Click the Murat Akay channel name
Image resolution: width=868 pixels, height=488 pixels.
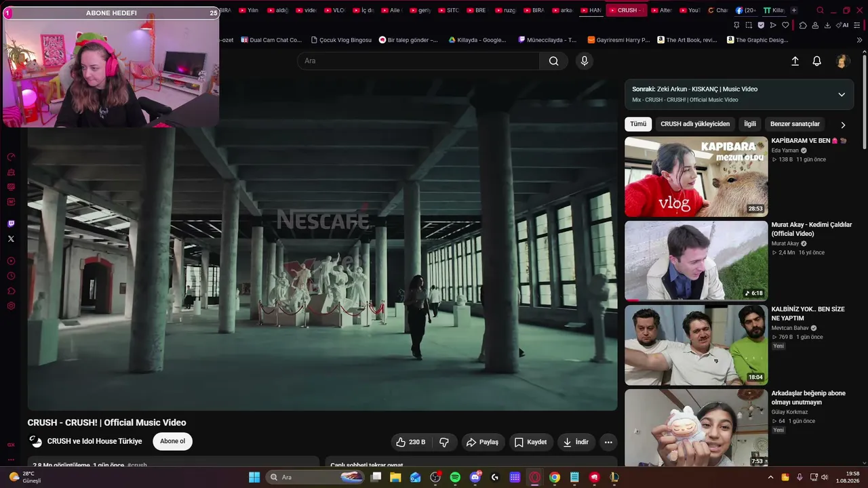click(x=785, y=244)
